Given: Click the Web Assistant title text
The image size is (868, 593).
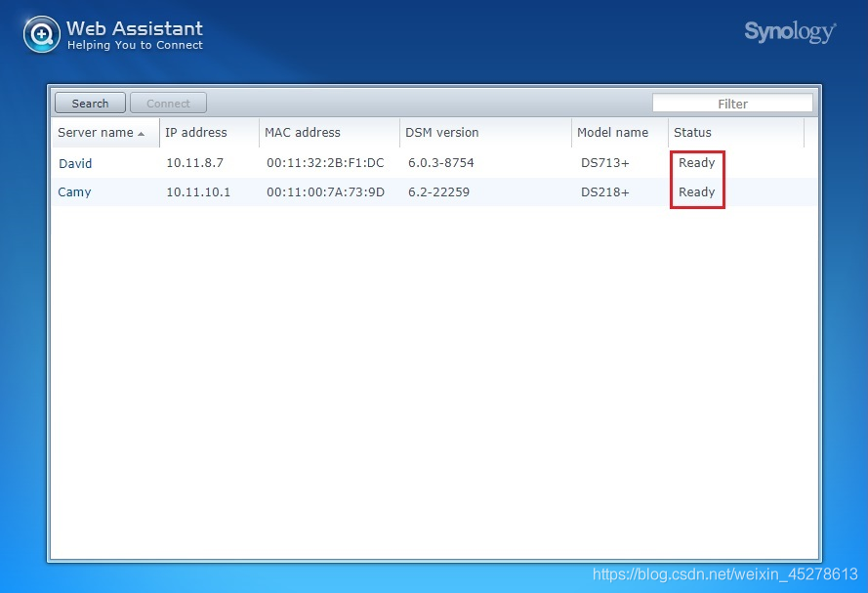Looking at the screenshot, I should click(135, 28).
